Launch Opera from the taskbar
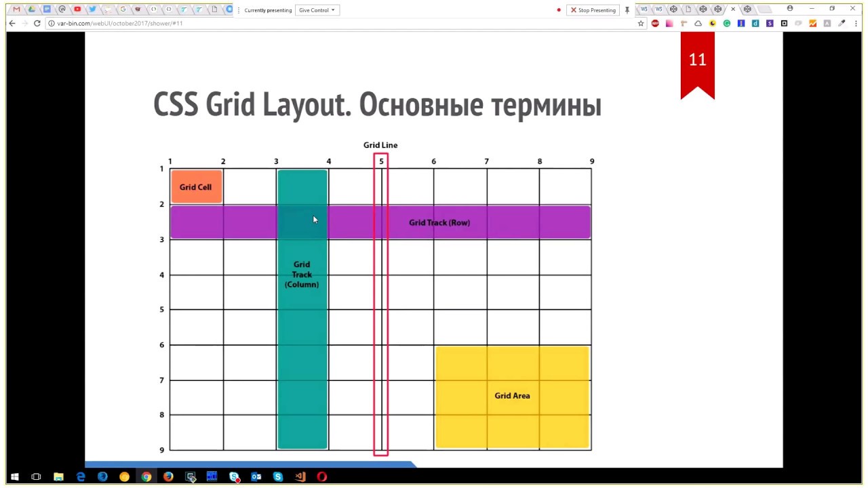This screenshot has width=868, height=488. [321, 476]
